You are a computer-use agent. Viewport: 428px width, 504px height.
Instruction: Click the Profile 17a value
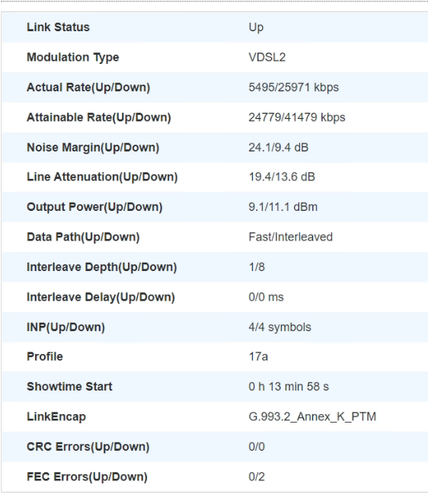[x=258, y=357]
